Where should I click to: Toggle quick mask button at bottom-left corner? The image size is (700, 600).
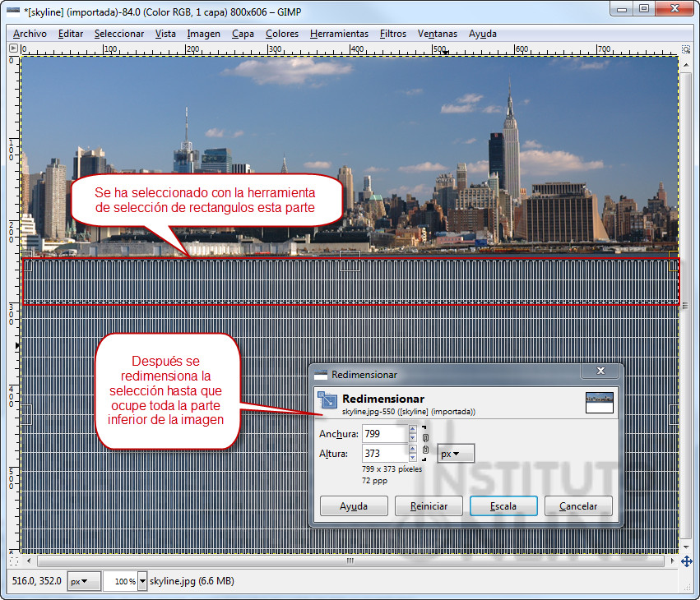(x=13, y=561)
